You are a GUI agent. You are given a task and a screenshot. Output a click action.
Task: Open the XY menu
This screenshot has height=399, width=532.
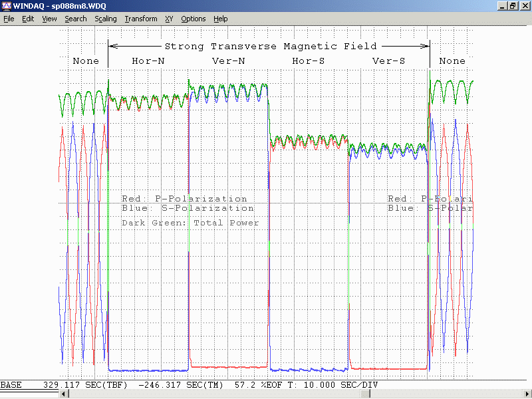pyautogui.click(x=169, y=19)
